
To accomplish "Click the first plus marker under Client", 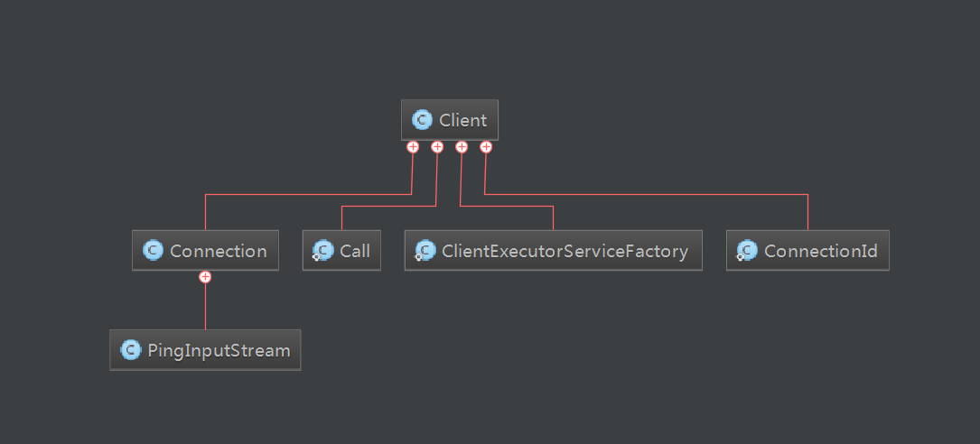I will tap(413, 147).
